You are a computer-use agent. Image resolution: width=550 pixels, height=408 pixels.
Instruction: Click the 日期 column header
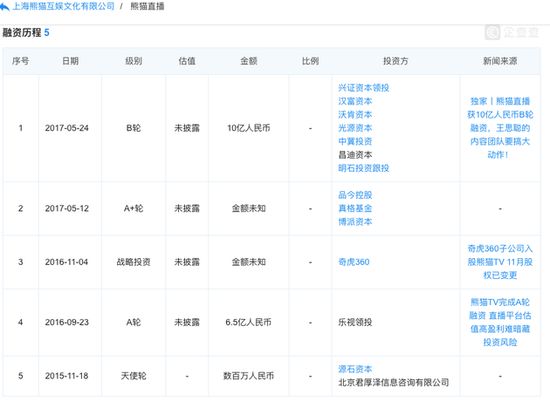tap(70, 61)
